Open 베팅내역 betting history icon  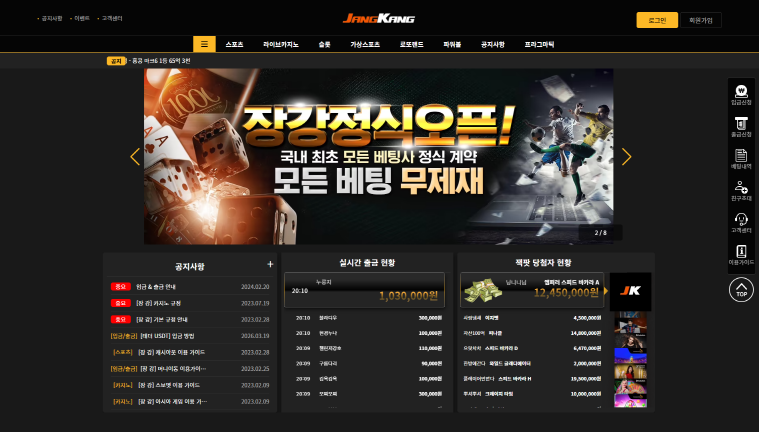tap(741, 158)
